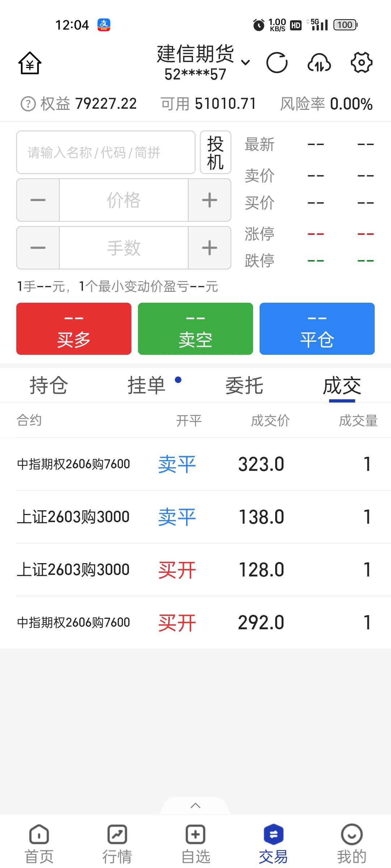Tap the 323.0 trade price
391x868 pixels.
pos(261,464)
